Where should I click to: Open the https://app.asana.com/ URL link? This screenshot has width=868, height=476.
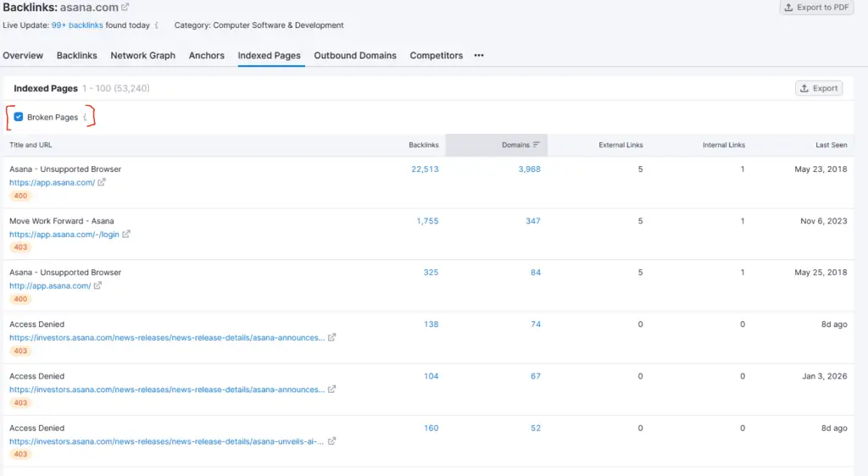[x=52, y=182]
